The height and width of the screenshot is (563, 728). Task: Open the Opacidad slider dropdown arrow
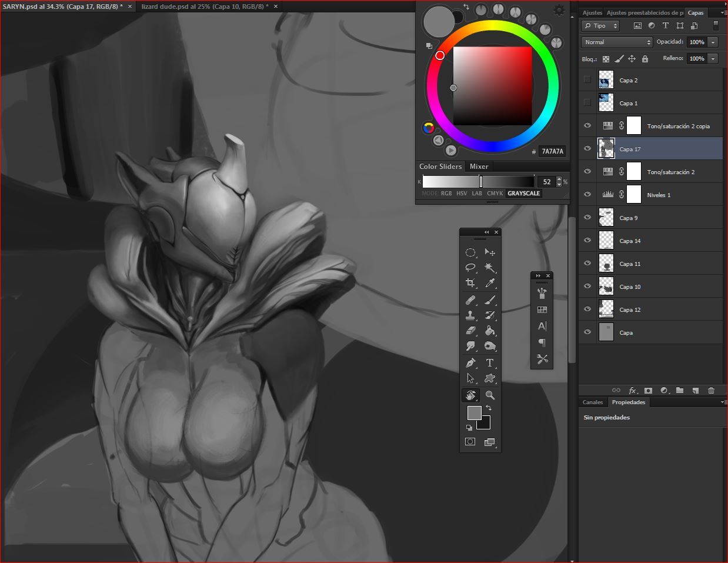[713, 42]
